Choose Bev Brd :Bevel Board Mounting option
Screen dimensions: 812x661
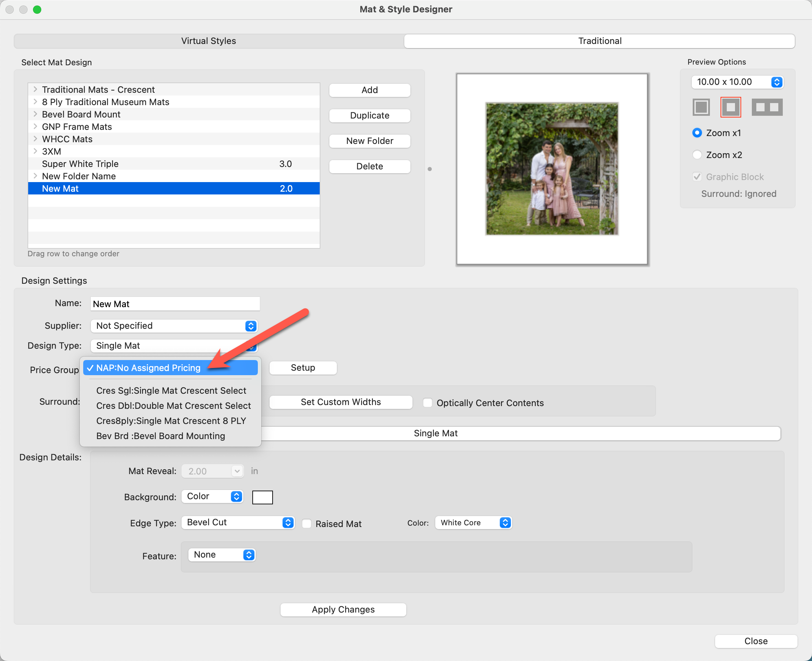point(161,436)
